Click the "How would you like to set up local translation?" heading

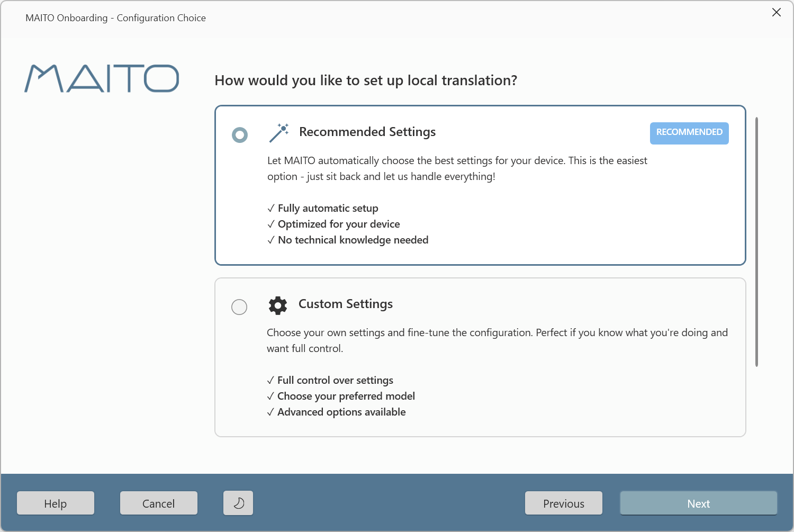[366, 80]
